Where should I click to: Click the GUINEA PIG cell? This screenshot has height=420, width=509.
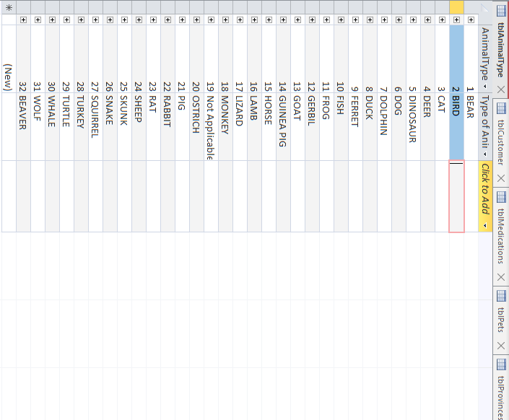click(x=284, y=126)
